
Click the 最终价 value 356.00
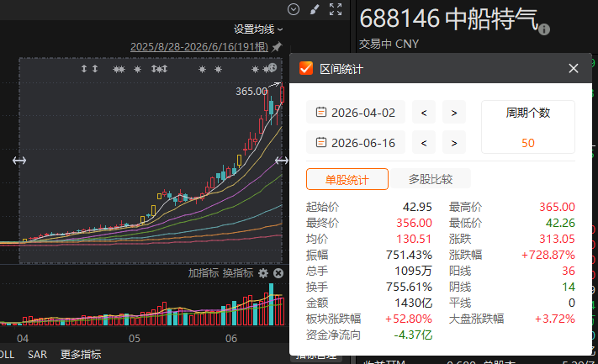point(414,223)
